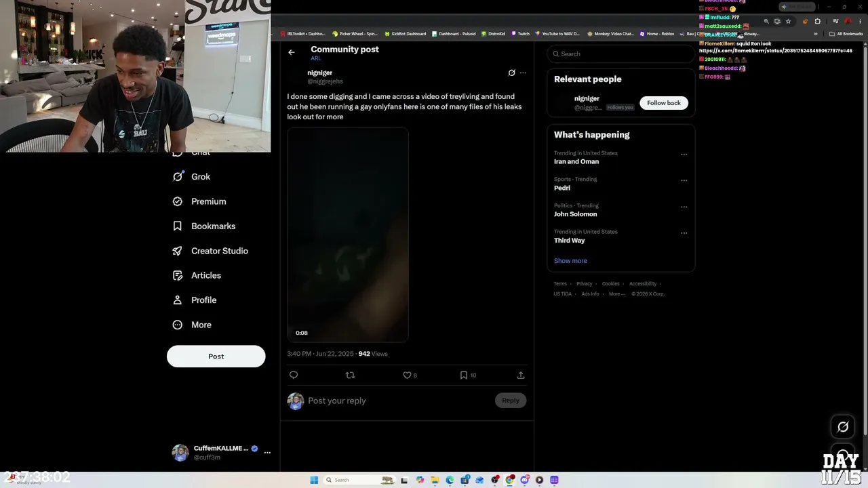Open the Picker Wheel bookmark
The height and width of the screenshot is (488, 868).
[355, 34]
